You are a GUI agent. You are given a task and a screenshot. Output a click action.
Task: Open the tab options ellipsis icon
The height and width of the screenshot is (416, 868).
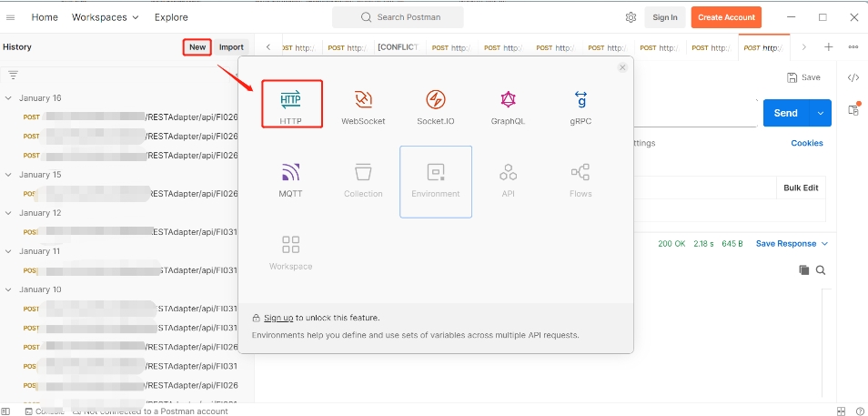853,47
